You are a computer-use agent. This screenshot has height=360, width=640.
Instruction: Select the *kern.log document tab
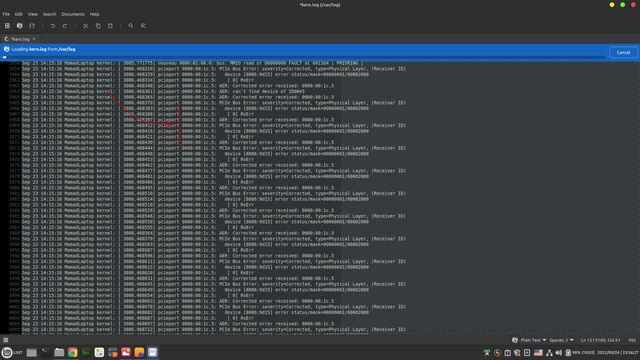coord(19,39)
